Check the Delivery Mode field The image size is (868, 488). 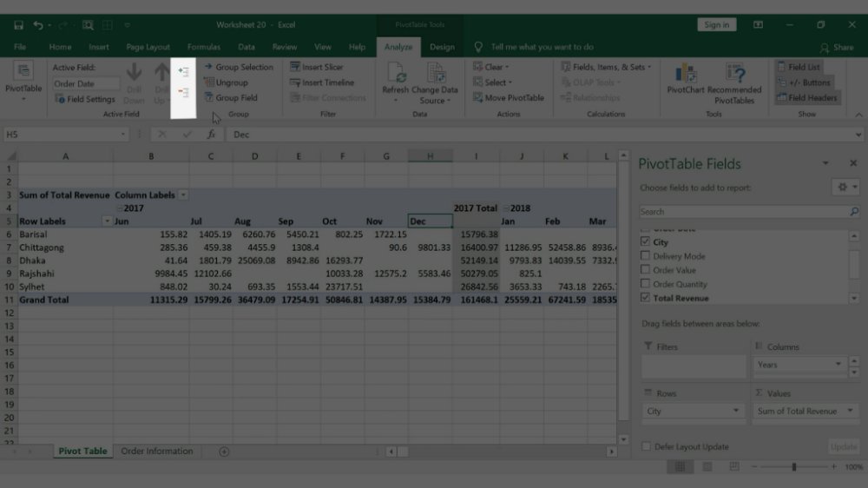coord(645,255)
